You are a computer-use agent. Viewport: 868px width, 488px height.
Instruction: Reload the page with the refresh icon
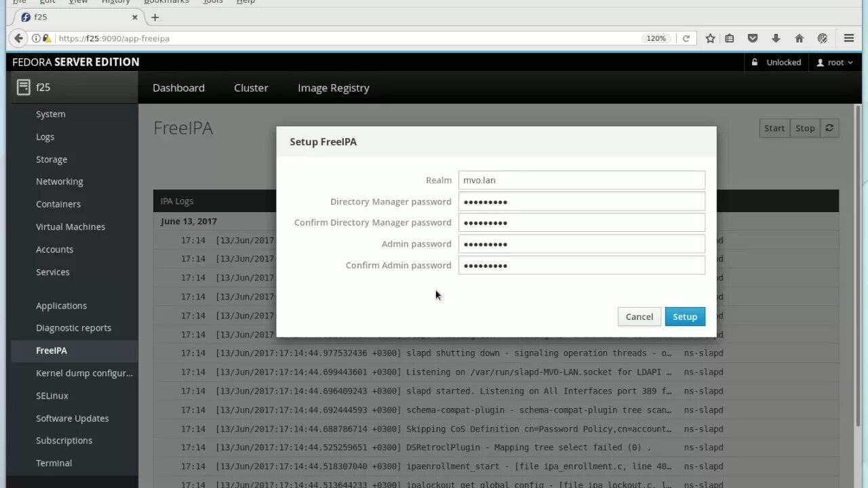coord(686,39)
